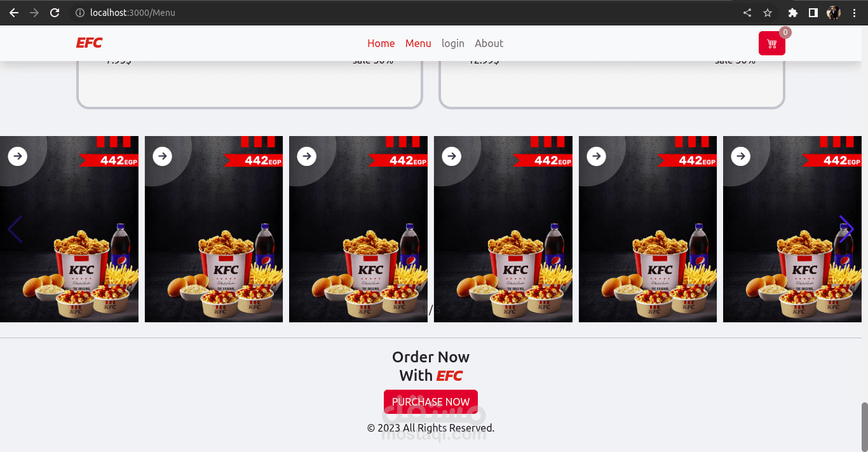Viewport: 868px width, 452px height.
Task: Open the shopping cart icon button
Action: tap(771, 43)
